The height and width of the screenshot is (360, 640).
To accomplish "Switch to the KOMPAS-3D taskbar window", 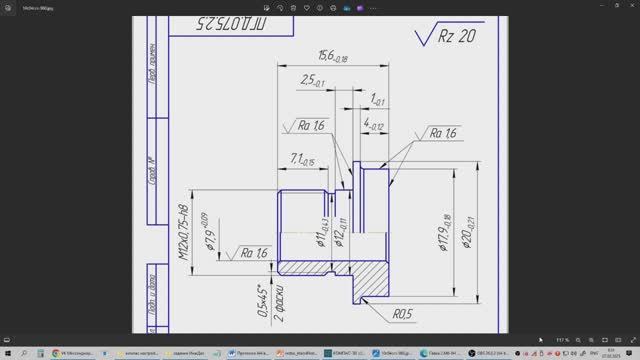I will (345, 353).
